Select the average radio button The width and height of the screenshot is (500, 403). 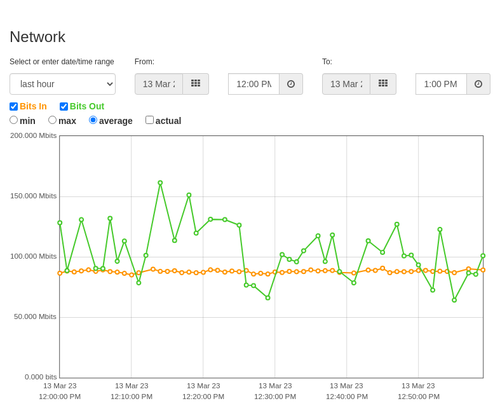[93, 120]
